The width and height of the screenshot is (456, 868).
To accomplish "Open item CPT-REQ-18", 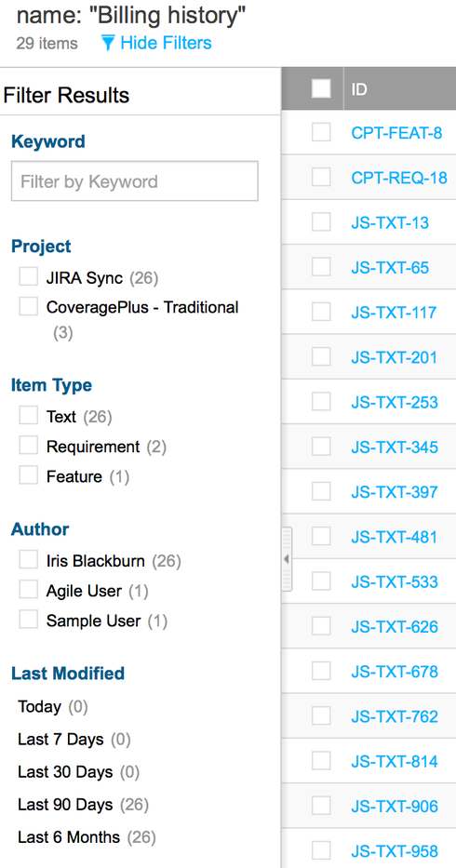I will pos(399,178).
